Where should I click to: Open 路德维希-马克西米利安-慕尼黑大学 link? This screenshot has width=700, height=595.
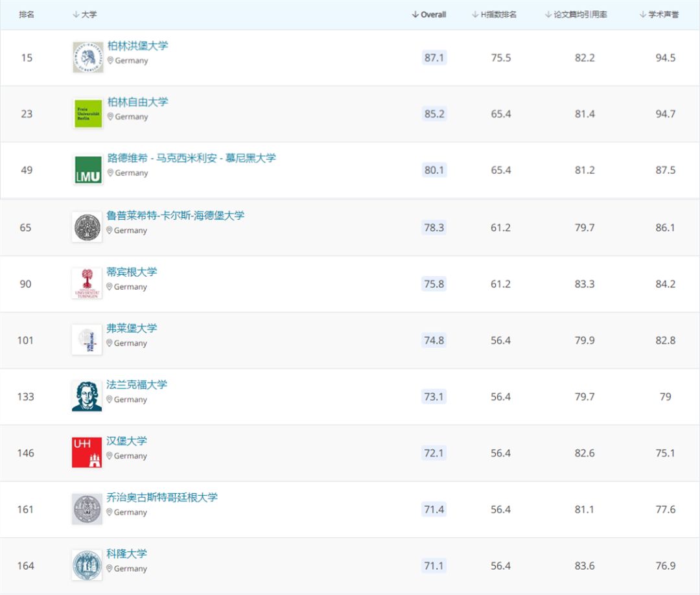pyautogui.click(x=191, y=157)
